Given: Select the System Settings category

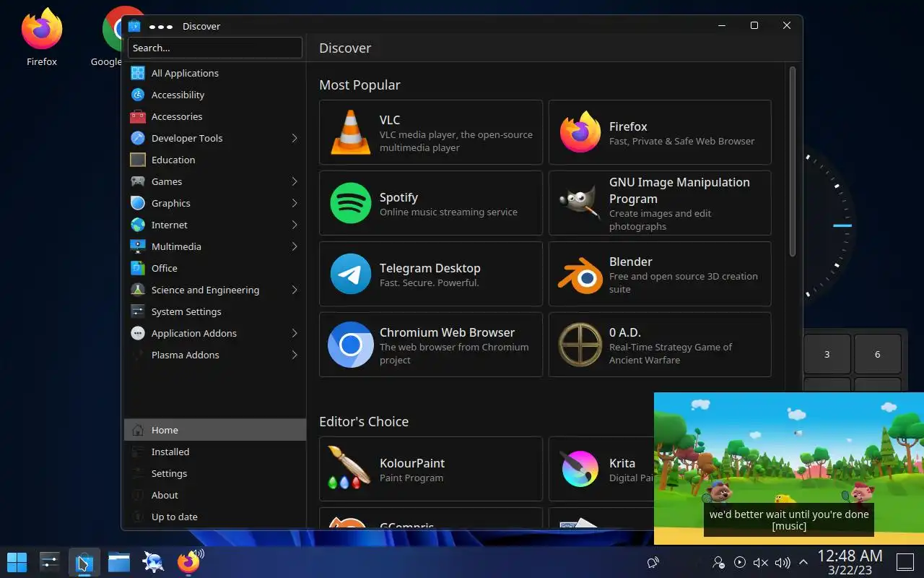Looking at the screenshot, I should (x=215, y=311).
